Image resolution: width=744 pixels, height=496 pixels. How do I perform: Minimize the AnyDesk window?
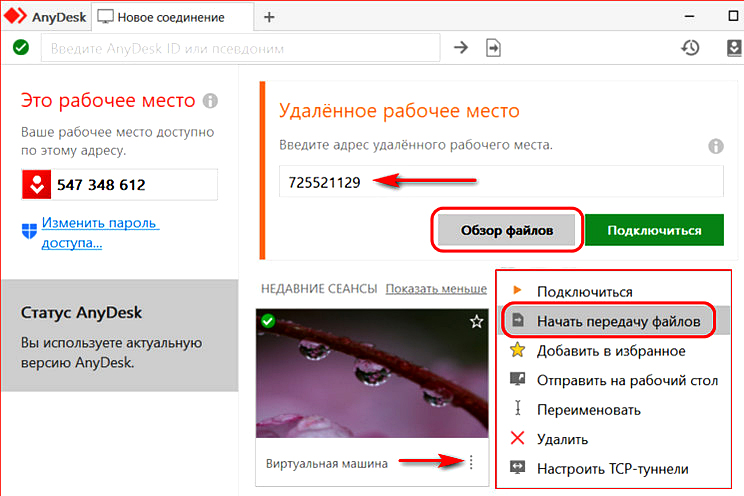point(689,17)
